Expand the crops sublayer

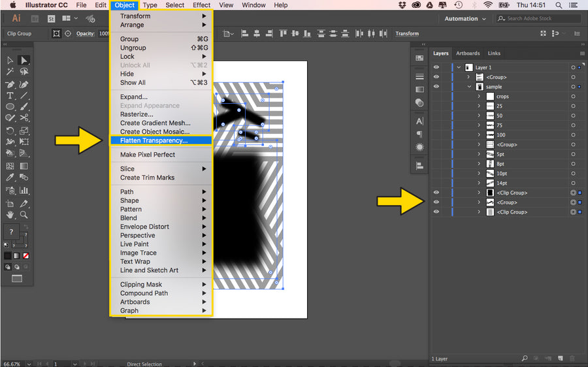(x=479, y=97)
